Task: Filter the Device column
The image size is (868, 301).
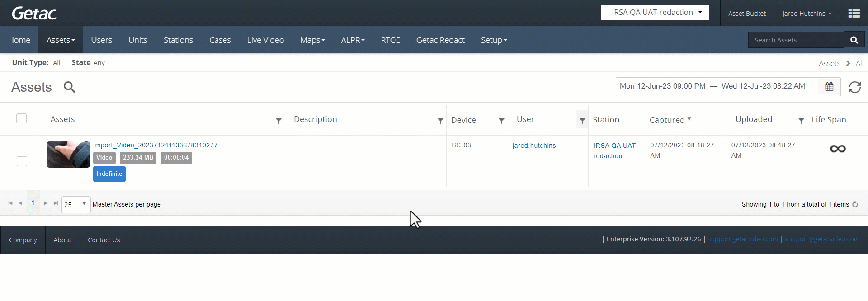Action: (501, 121)
